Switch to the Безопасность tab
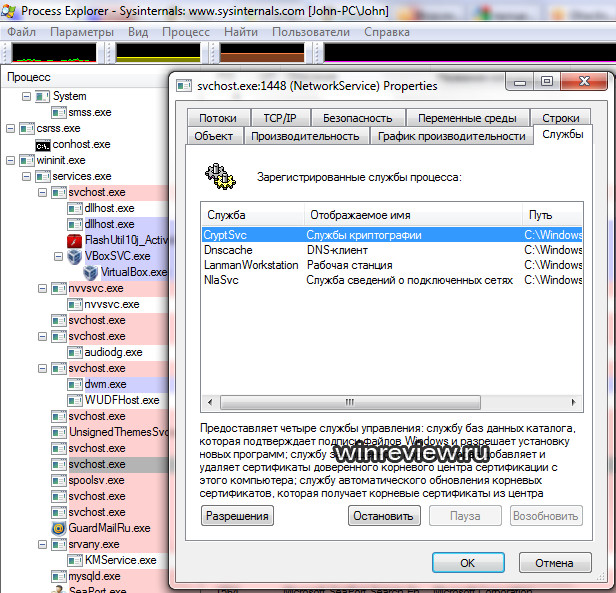This screenshot has width=616, height=593. [358, 118]
